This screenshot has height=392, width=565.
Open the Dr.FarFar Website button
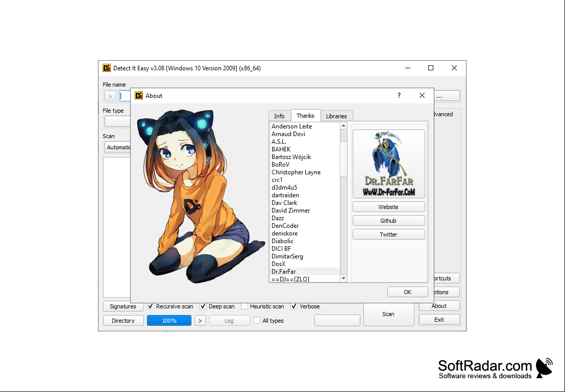pos(388,207)
